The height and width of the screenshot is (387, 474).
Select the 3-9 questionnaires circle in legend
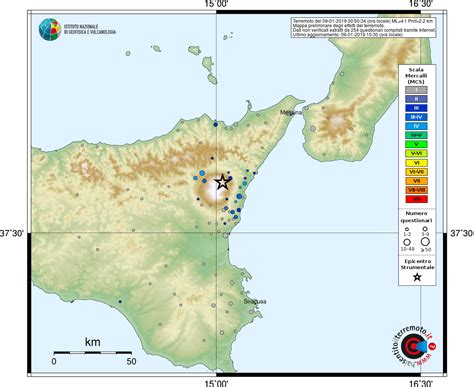click(x=425, y=229)
